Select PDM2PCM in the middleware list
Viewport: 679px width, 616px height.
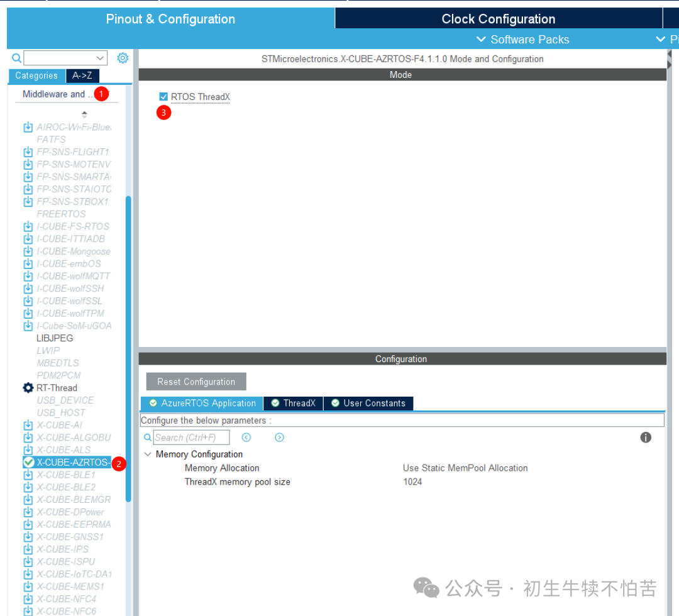pos(58,375)
